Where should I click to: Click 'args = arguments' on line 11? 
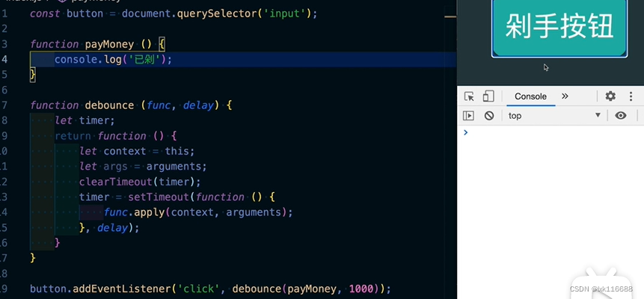(153, 167)
